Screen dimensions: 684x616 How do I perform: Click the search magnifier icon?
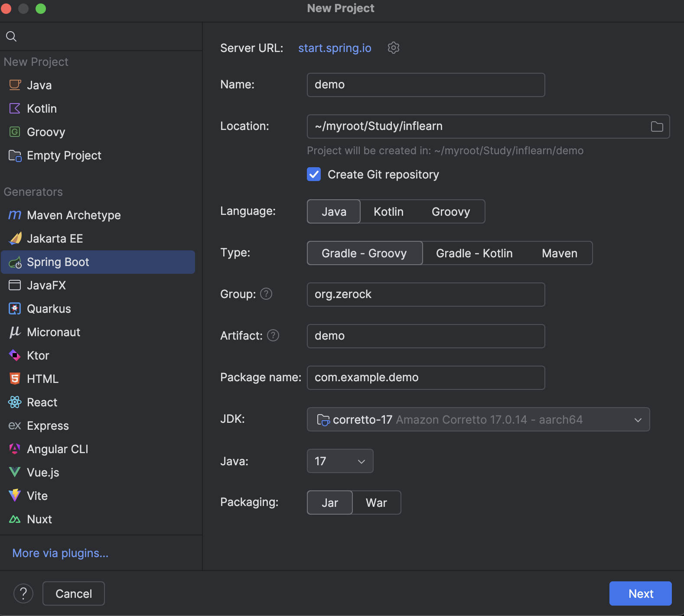(x=11, y=36)
